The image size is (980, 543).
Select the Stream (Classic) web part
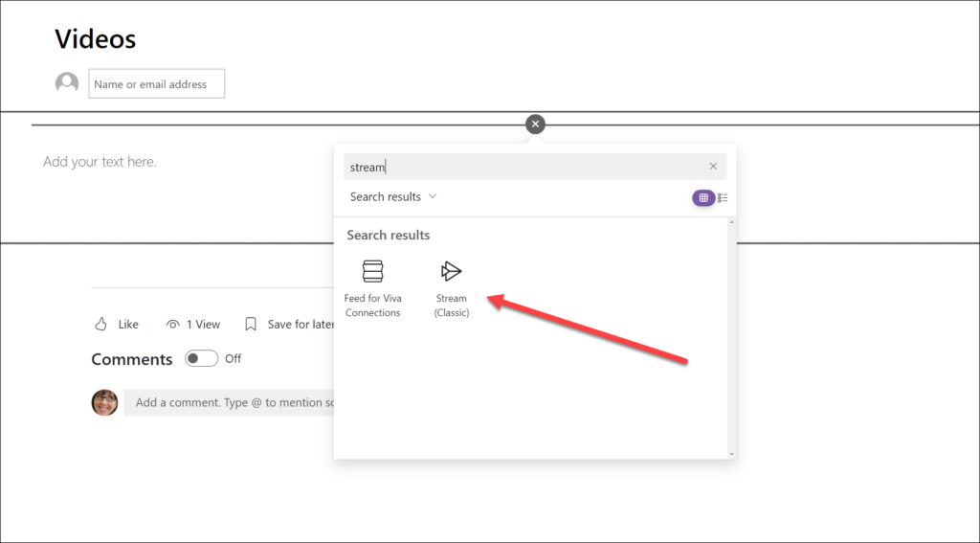452,288
